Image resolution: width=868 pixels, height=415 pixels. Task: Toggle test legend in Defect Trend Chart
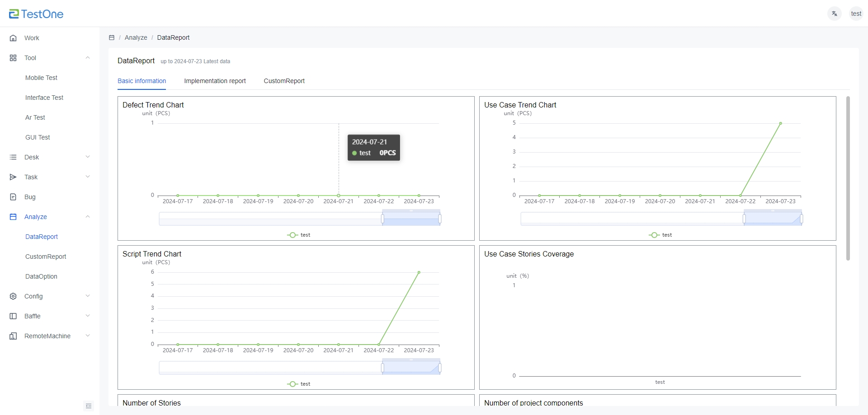(x=298, y=235)
